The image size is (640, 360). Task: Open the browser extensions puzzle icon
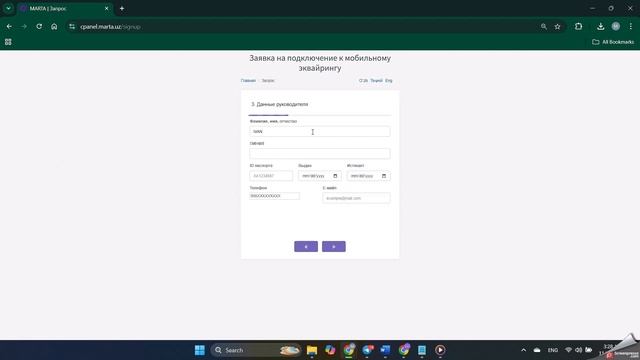[578, 27]
